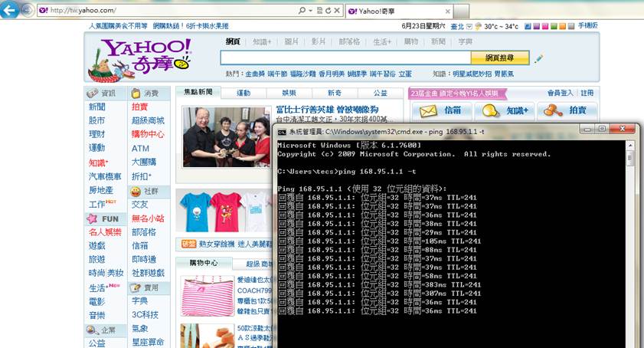This screenshot has height=348, width=644.
Task: Open the 無名小站 link in sidebar
Action: tap(148, 218)
